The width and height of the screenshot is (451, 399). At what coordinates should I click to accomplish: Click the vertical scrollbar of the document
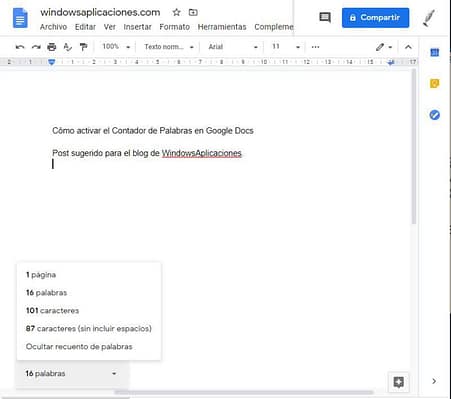pyautogui.click(x=414, y=147)
